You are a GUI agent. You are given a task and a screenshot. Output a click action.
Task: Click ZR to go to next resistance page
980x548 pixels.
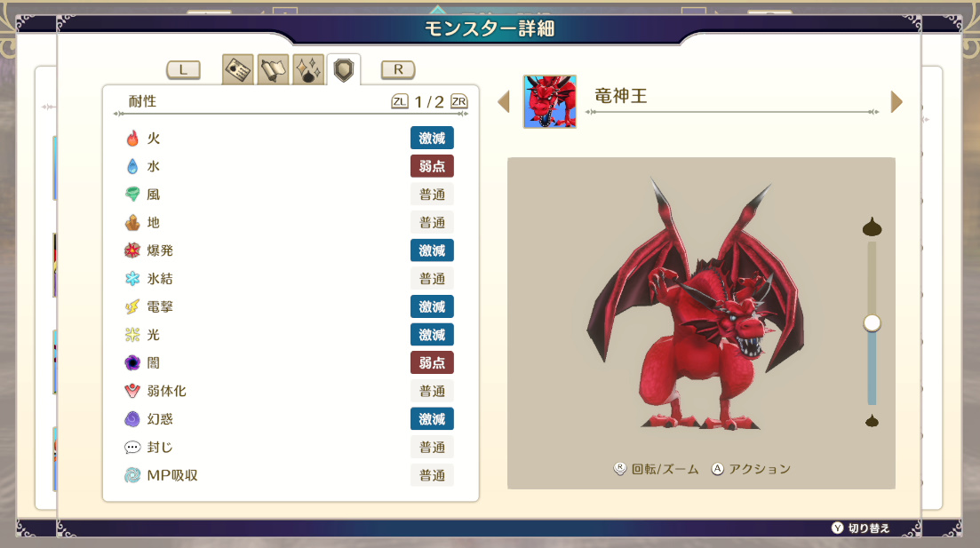458,101
